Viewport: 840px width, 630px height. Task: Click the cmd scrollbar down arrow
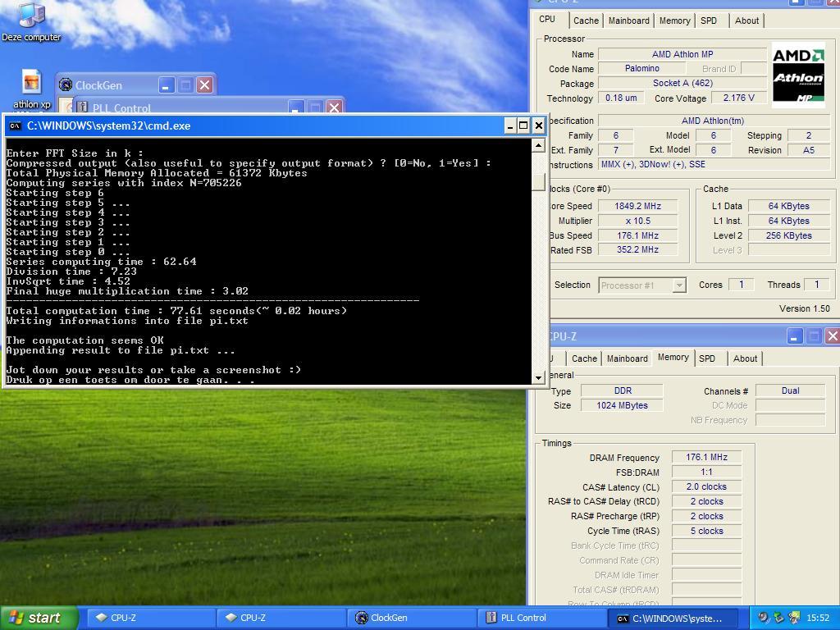click(x=538, y=377)
